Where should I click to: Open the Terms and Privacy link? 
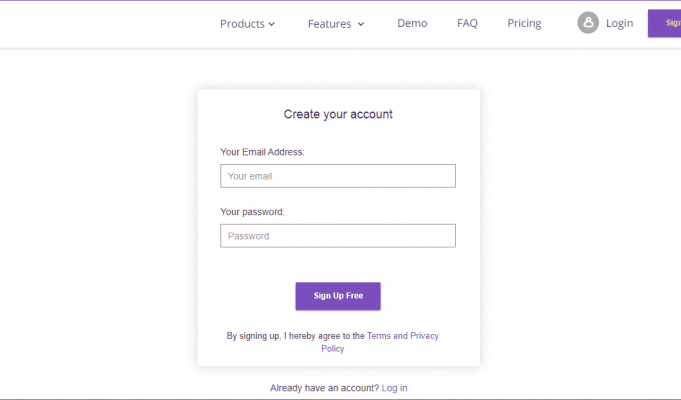tap(403, 336)
